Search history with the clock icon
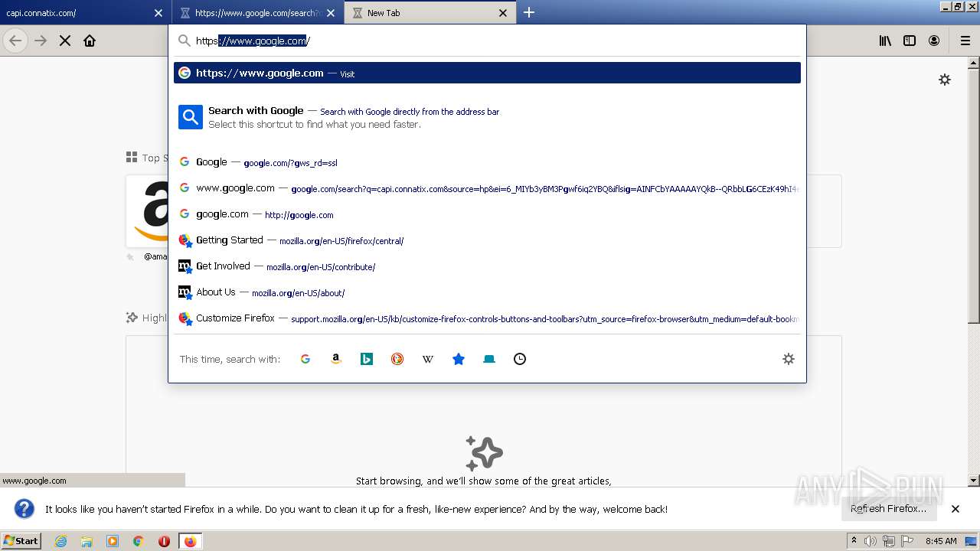 [x=520, y=359]
